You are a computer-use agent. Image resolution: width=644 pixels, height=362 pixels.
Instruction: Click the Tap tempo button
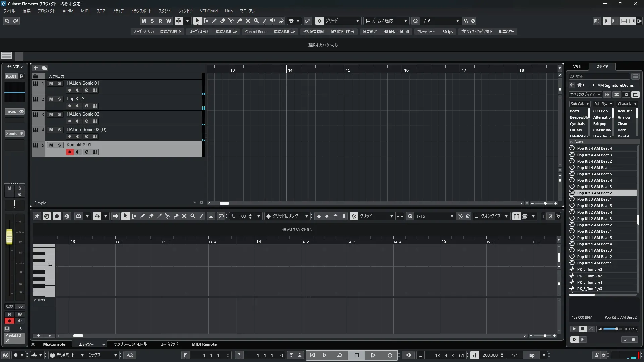click(531, 355)
